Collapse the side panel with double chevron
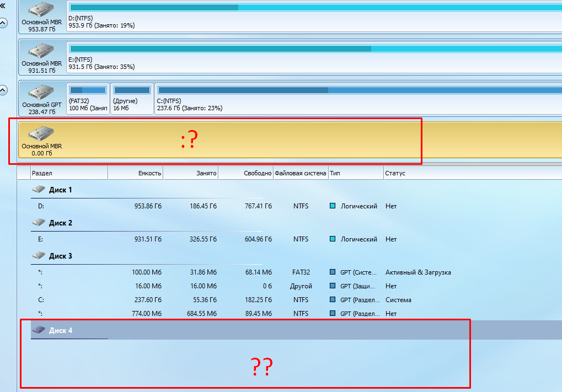 click(x=3, y=6)
